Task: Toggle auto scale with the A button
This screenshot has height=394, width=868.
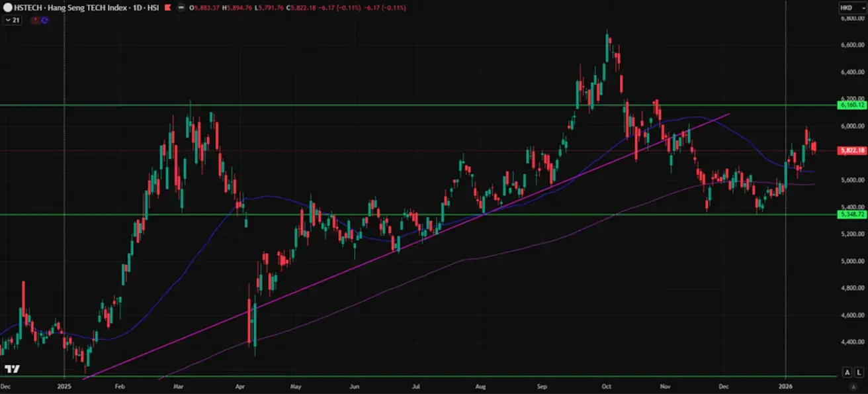Action: 847,371
